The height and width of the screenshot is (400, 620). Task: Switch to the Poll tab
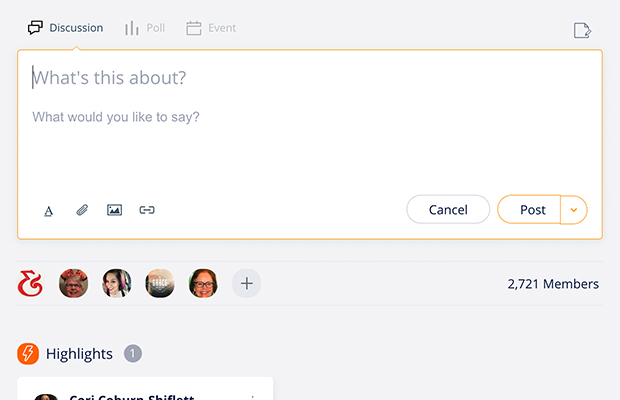(x=145, y=28)
